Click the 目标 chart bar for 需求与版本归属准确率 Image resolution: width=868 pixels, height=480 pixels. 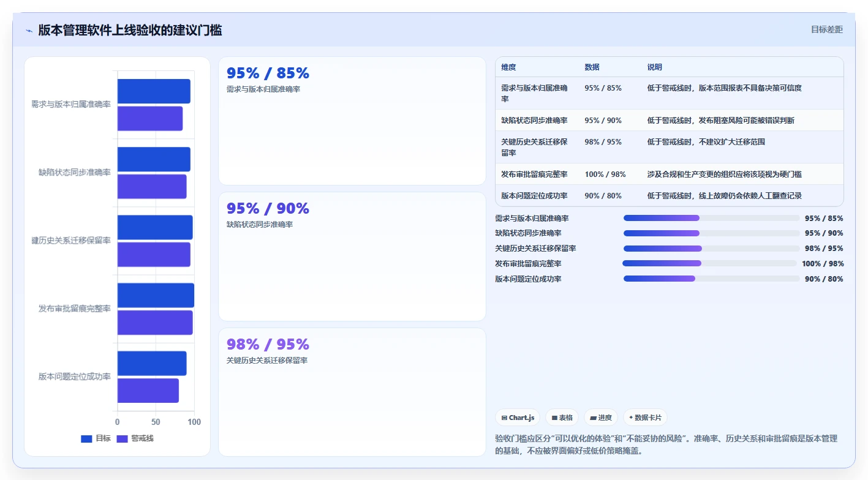pos(154,91)
